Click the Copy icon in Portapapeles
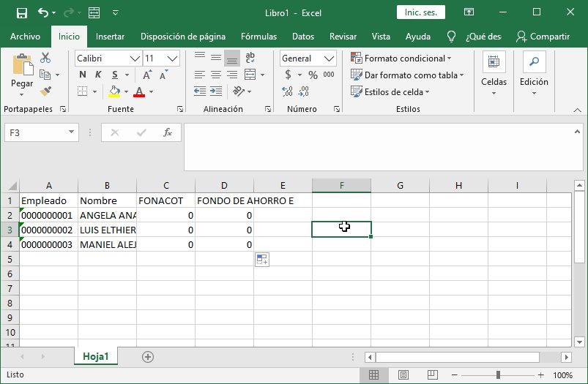This screenshot has height=384, width=588. pos(45,75)
